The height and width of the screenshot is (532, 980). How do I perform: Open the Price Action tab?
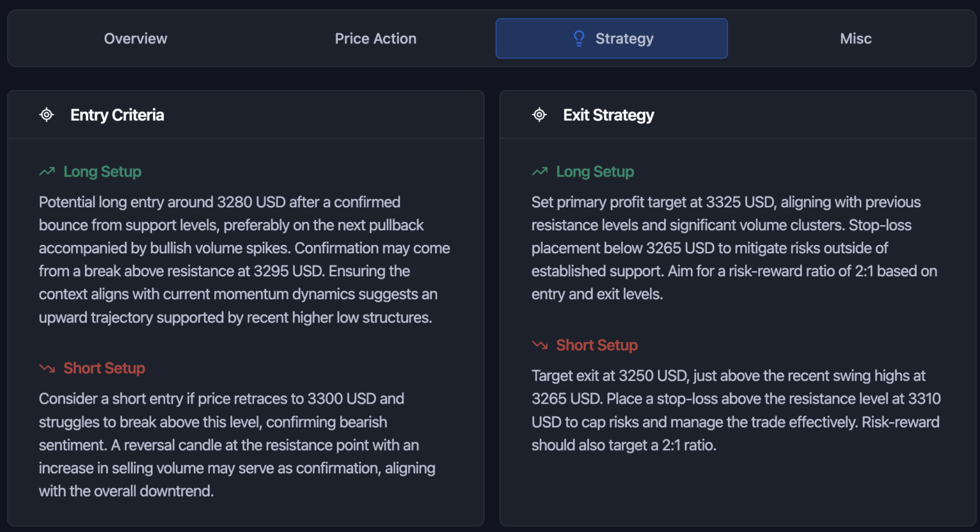[x=375, y=39]
